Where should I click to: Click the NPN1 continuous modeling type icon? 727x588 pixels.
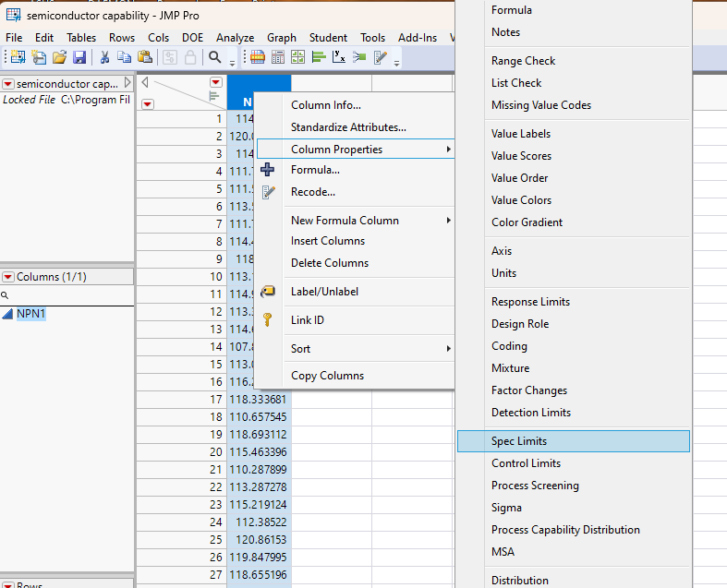(7, 314)
